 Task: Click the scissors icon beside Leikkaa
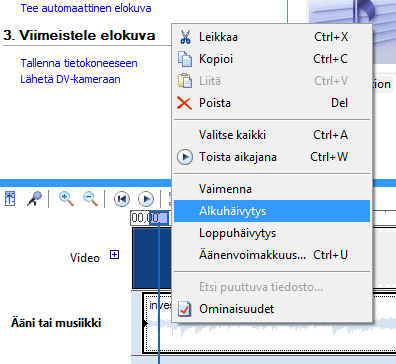185,37
